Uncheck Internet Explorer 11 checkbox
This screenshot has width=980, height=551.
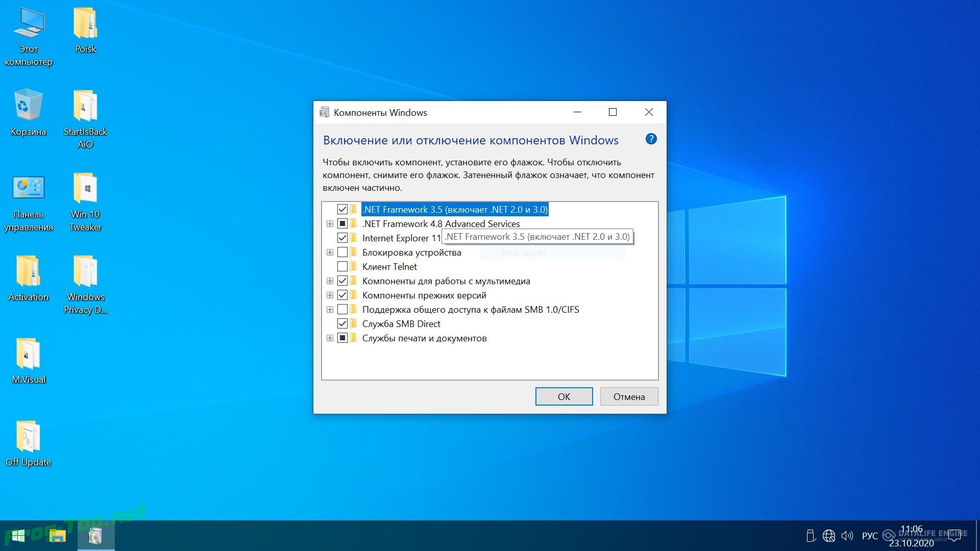[342, 238]
